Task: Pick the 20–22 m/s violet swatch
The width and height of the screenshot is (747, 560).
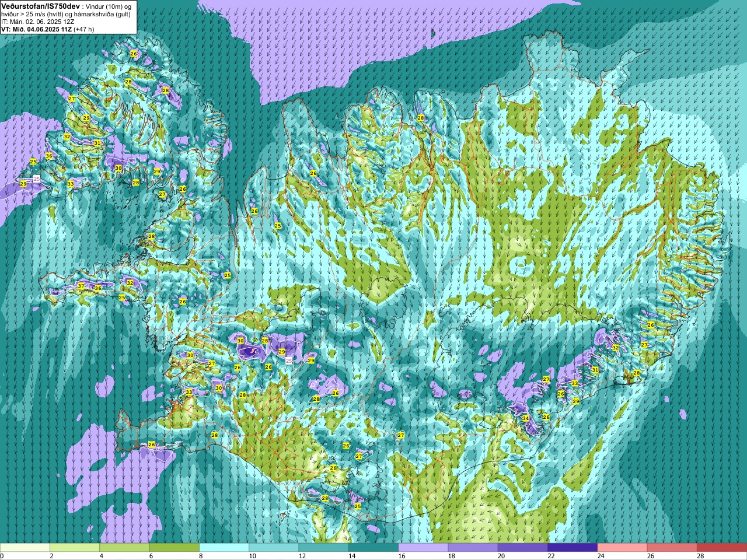Action: (x=523, y=548)
